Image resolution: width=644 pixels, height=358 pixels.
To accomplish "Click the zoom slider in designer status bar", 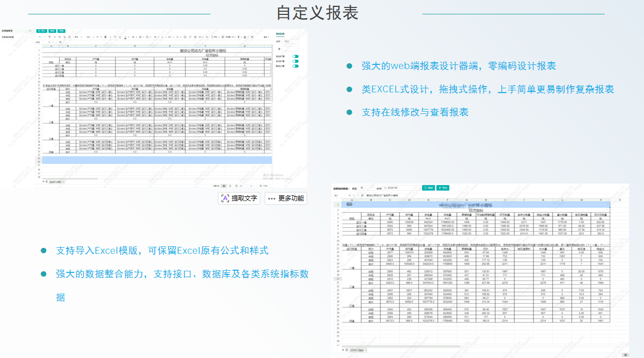I will pyautogui.click(x=250, y=186).
